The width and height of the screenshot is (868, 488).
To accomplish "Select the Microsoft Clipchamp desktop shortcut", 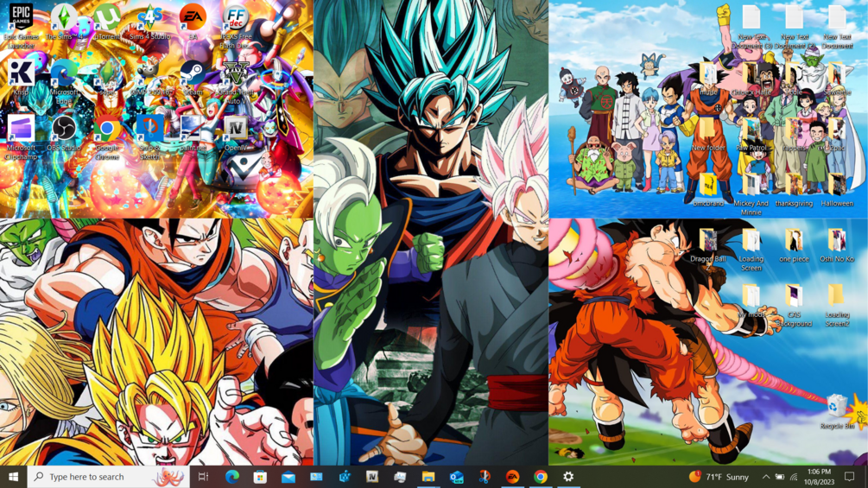I will click(x=21, y=137).
